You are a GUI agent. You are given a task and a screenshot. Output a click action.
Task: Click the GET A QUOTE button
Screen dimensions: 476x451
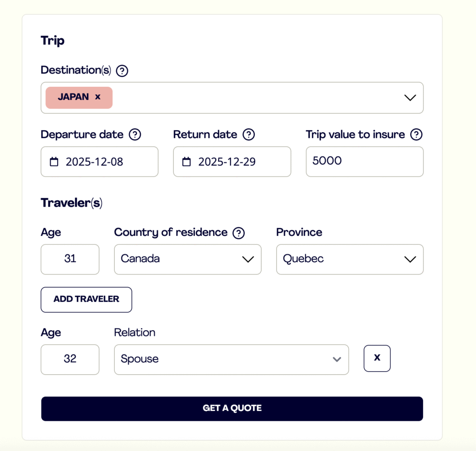pos(232,408)
